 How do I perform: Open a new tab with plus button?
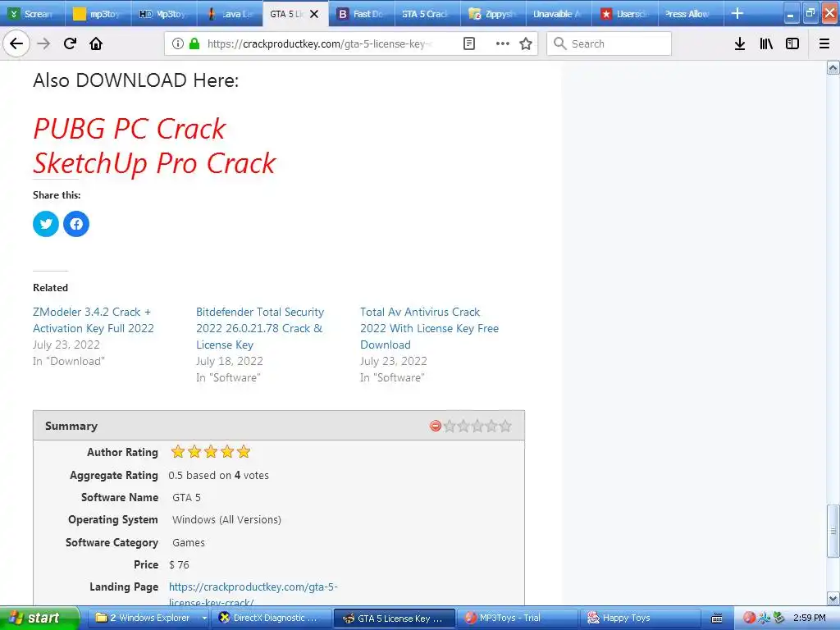pos(737,13)
